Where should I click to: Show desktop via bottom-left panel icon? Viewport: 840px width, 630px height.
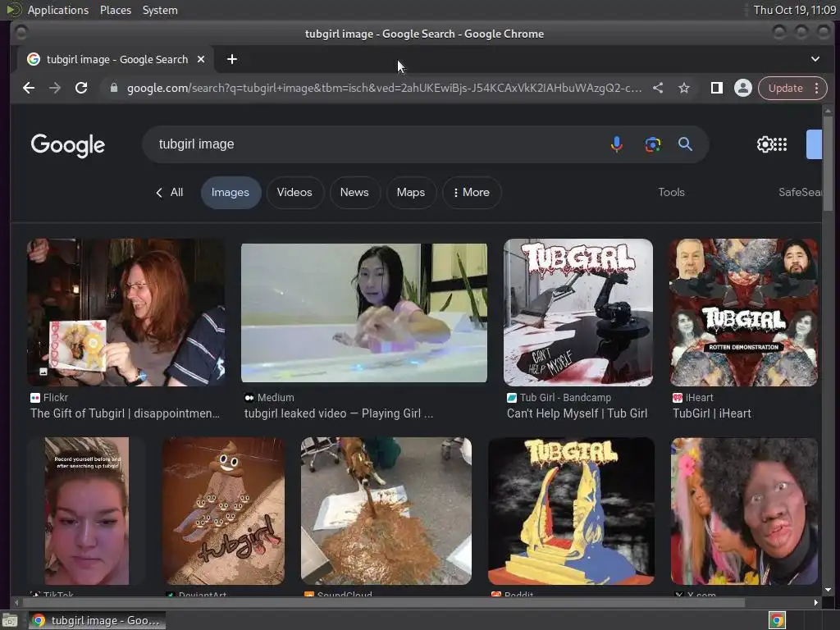pos(9,620)
